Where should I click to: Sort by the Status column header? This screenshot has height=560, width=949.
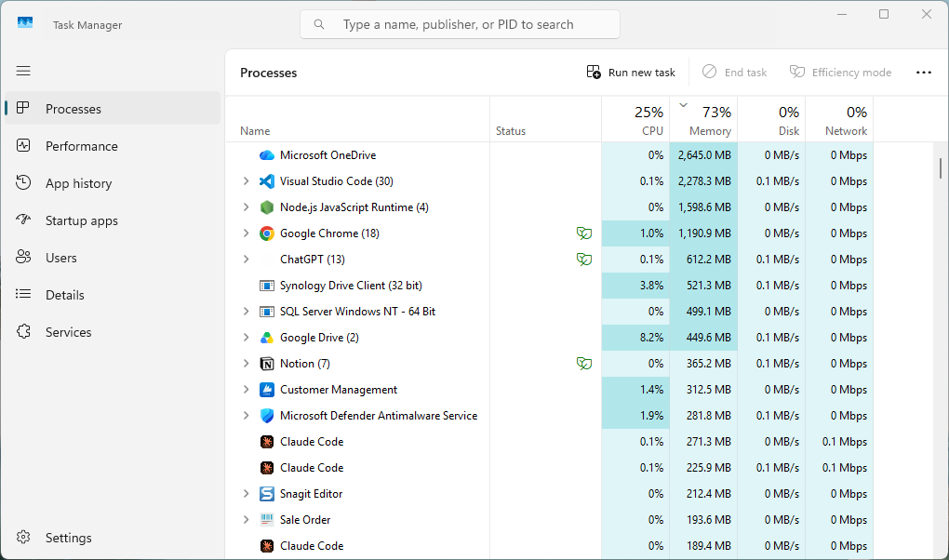point(545,120)
